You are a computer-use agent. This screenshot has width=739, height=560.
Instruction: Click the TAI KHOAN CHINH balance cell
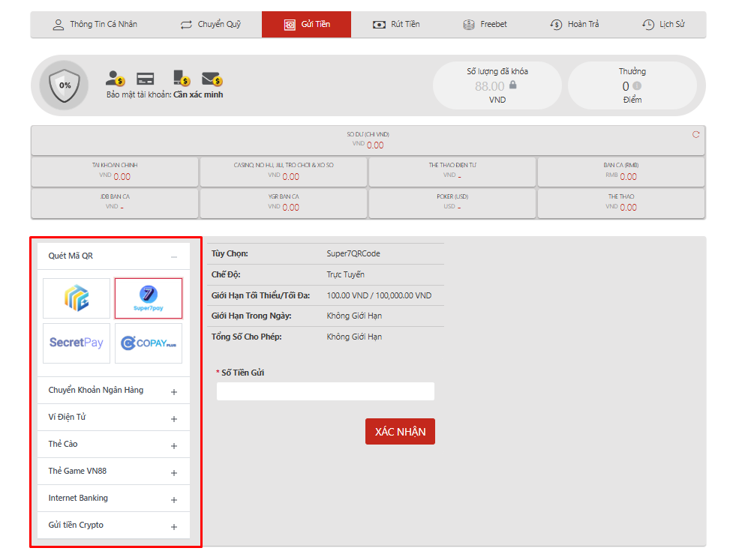(x=115, y=172)
